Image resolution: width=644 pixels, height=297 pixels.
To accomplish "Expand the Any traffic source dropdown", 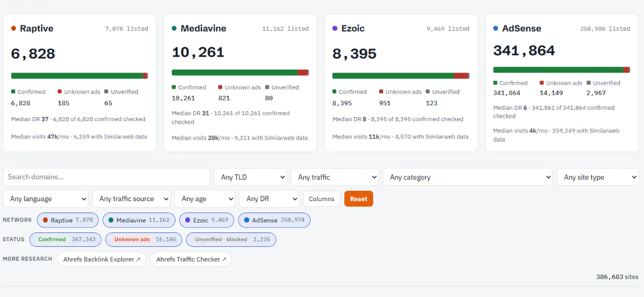I will pyautogui.click(x=131, y=199).
